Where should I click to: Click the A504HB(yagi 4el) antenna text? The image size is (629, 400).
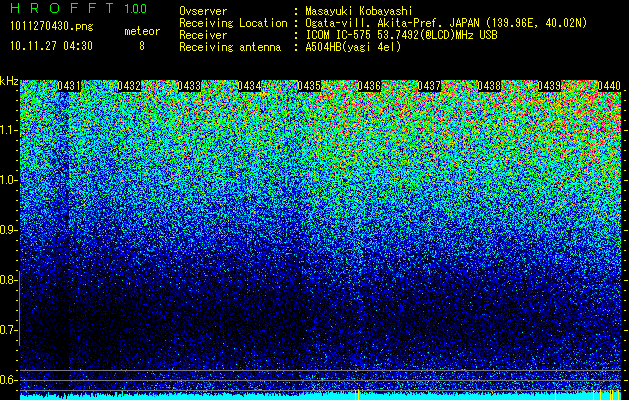[x=353, y=47]
